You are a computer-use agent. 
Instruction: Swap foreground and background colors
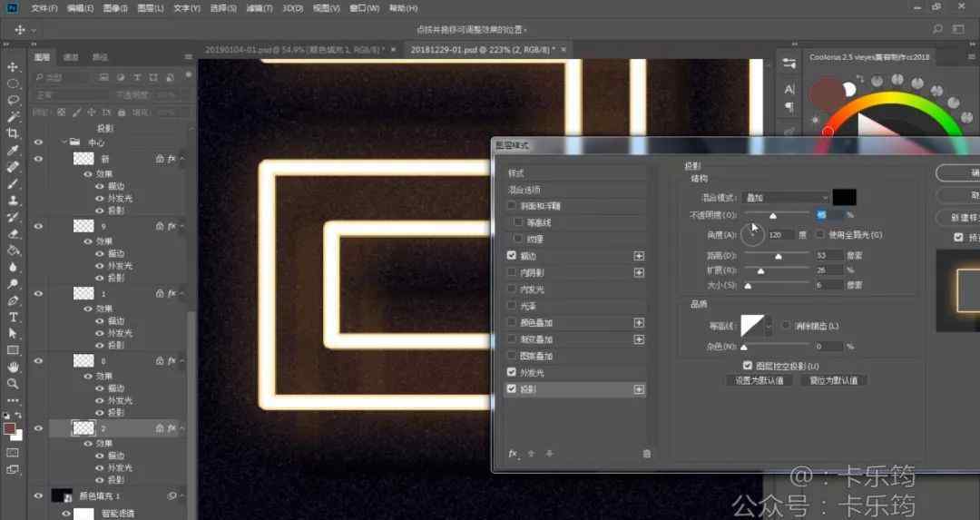click(18, 416)
